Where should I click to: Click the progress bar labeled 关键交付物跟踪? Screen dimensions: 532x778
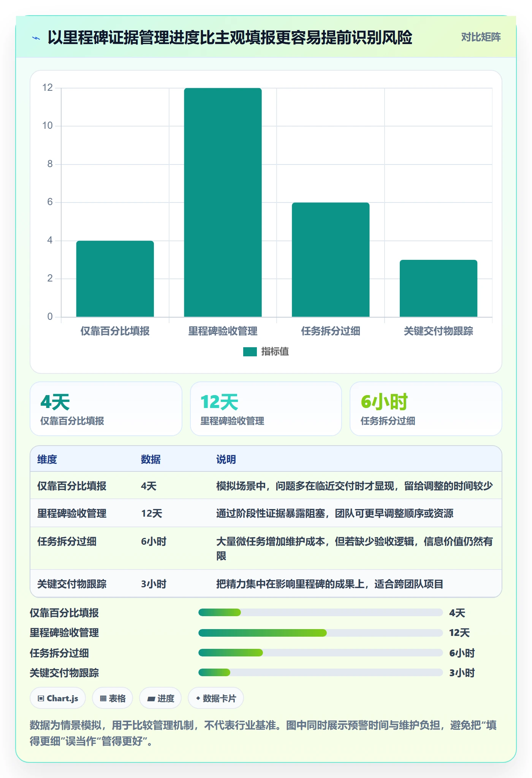click(x=320, y=672)
